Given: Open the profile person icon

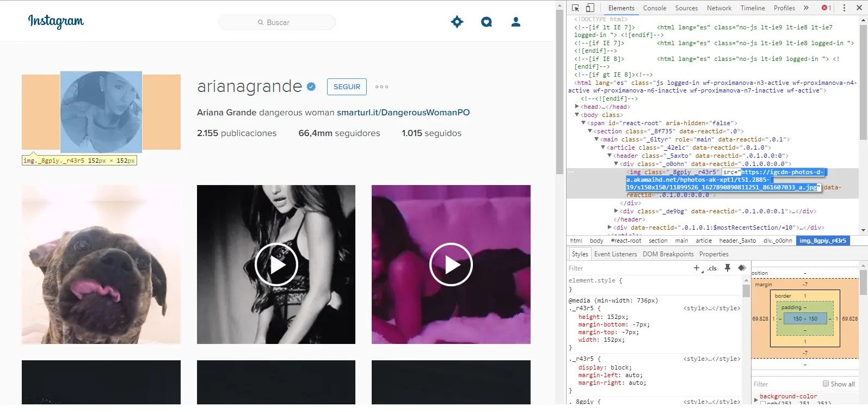Looking at the screenshot, I should pyautogui.click(x=516, y=22).
